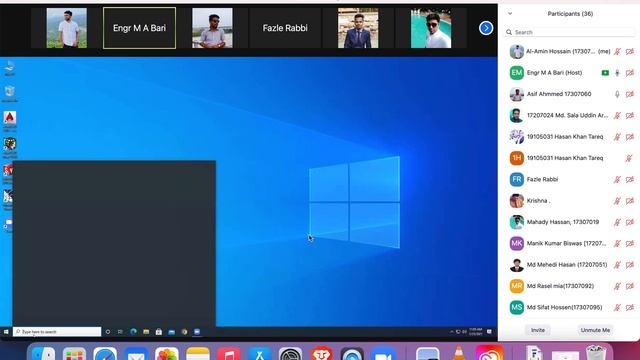Select the thumbnail of the man in a suit

(358, 28)
